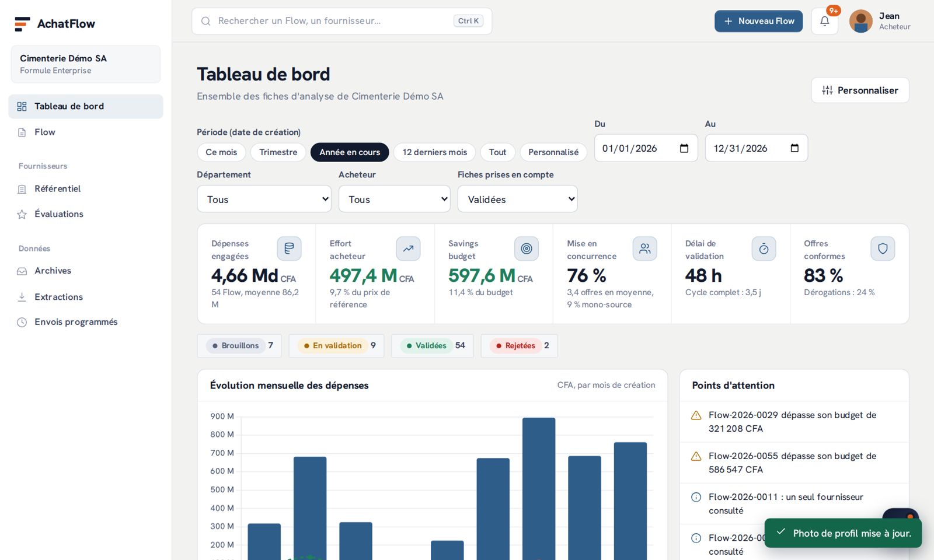Image resolution: width=934 pixels, height=560 pixels.
Task: Click the Dépenses engagées coin-stack icon
Action: point(289,249)
